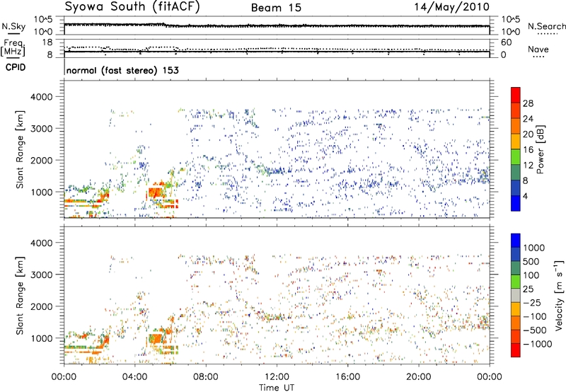Pick the bright blue bottom swatch of power colorbar

coord(516,203)
